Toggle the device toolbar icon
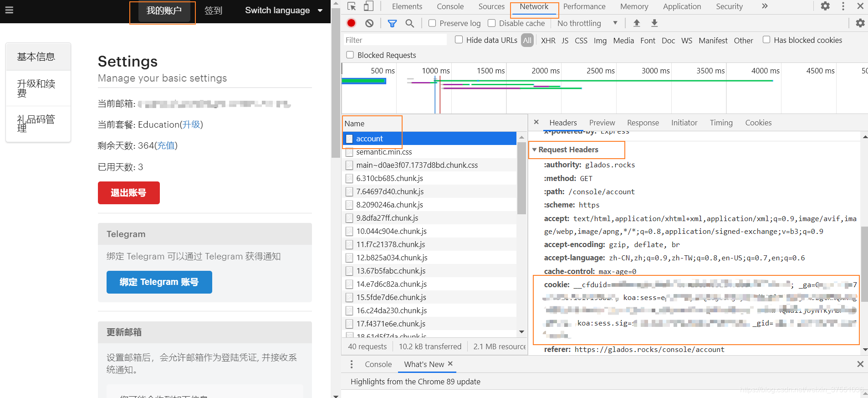Screen dimensions: 868x398 [368, 6]
